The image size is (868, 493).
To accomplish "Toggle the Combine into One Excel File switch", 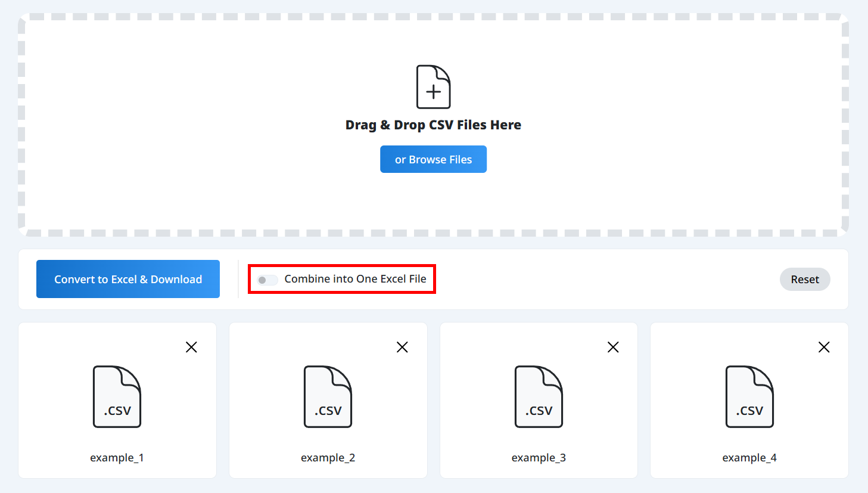I will click(x=267, y=280).
